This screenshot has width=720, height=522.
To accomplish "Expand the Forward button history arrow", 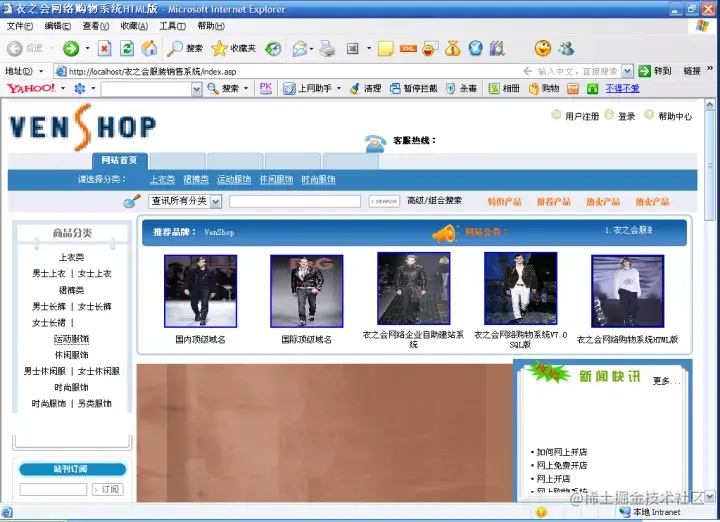I will (x=87, y=48).
